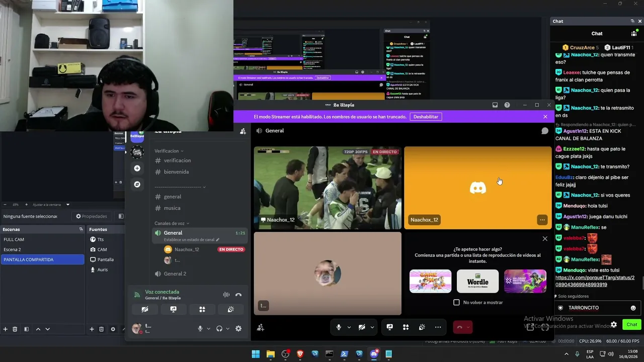Click the 'Deshabilitar' Streamer mode button
This screenshot has height=362, width=644.
[426, 117]
